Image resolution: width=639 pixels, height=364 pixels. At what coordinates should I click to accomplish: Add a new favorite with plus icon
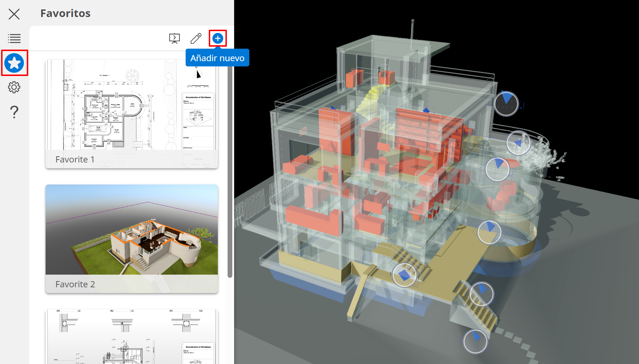(218, 38)
